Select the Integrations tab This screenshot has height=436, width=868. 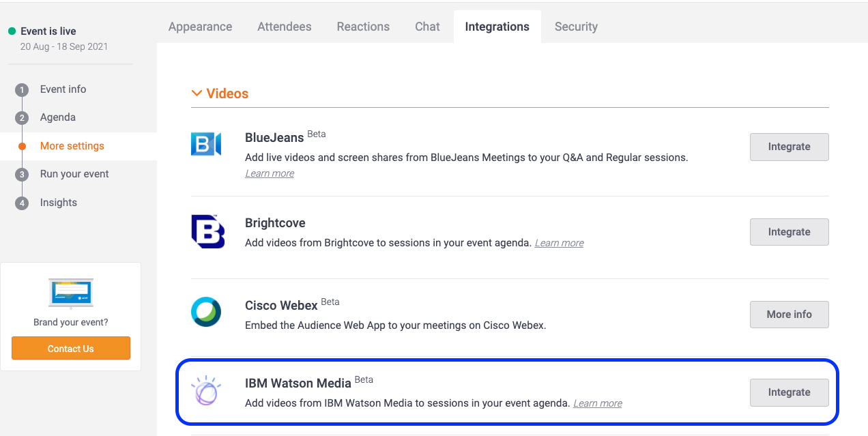click(497, 27)
